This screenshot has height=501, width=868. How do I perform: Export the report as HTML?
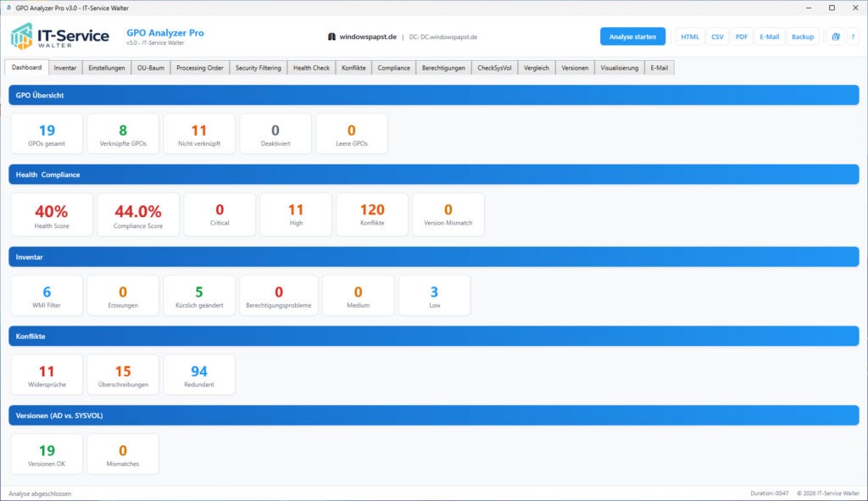coord(689,36)
